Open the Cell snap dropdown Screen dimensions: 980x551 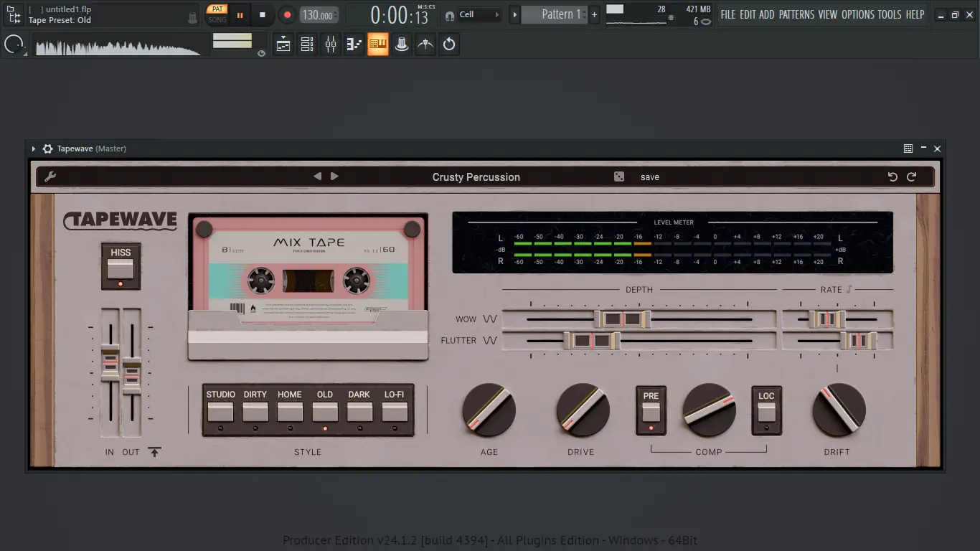(x=479, y=14)
